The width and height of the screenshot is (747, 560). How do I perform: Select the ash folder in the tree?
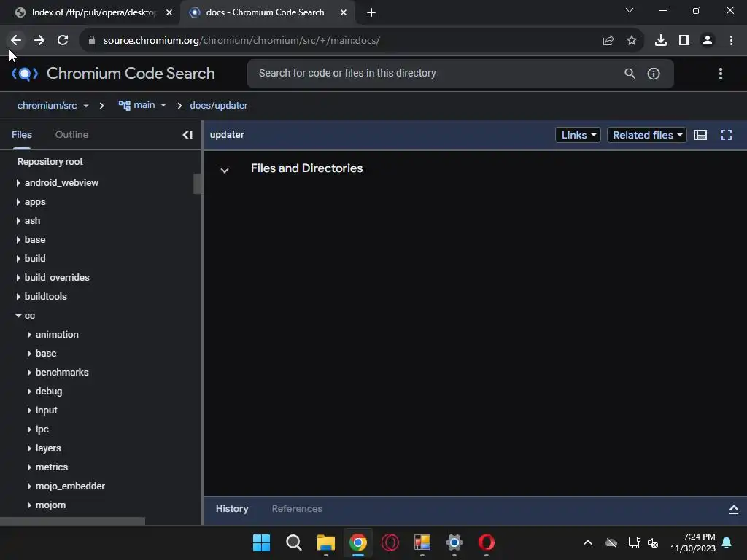32,221
